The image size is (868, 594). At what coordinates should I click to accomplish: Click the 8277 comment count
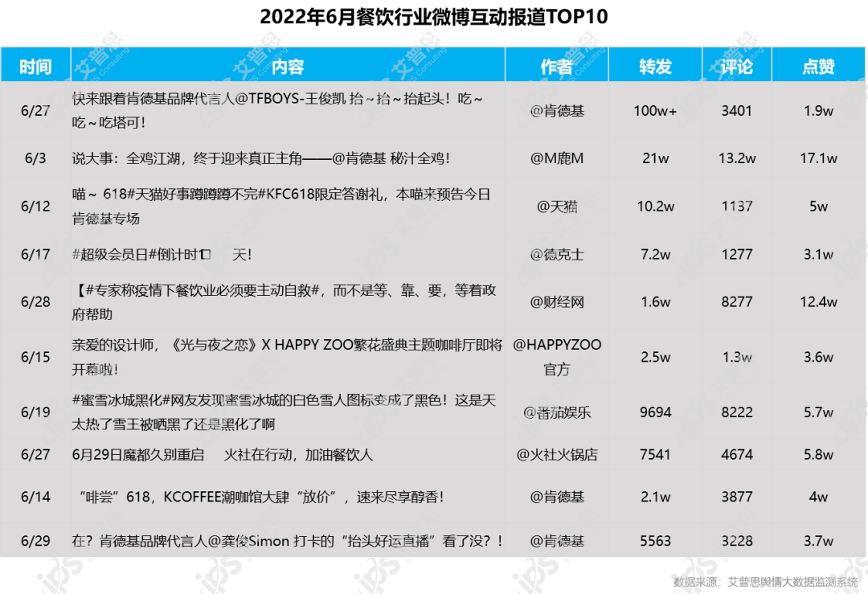pyautogui.click(x=737, y=302)
